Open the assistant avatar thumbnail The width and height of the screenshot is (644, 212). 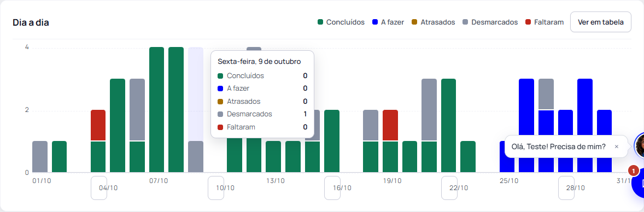pos(640,145)
